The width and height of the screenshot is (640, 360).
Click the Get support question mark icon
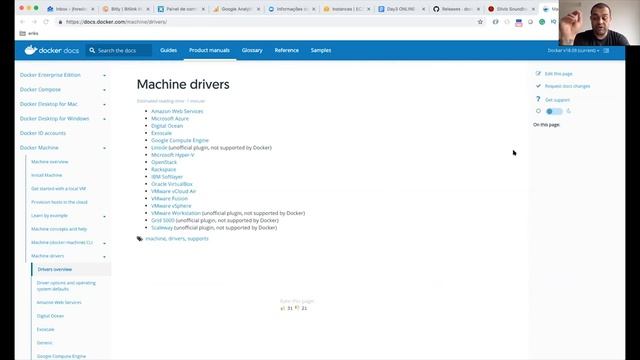coord(538,99)
